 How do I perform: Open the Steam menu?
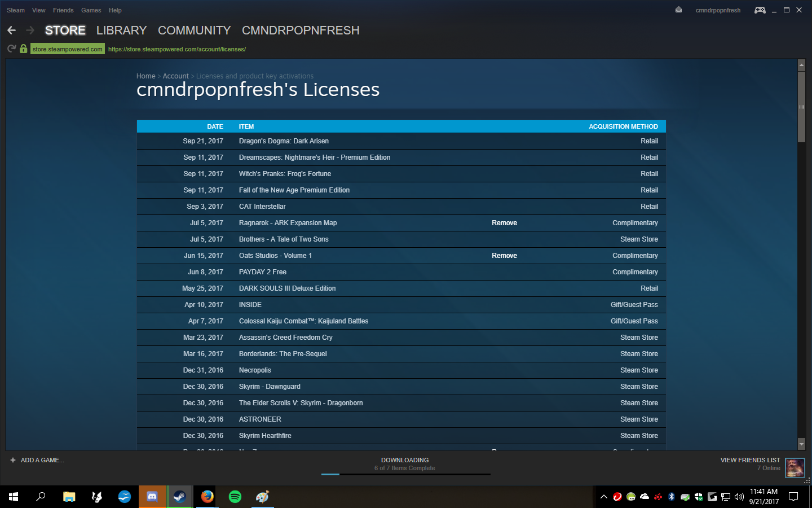point(16,10)
